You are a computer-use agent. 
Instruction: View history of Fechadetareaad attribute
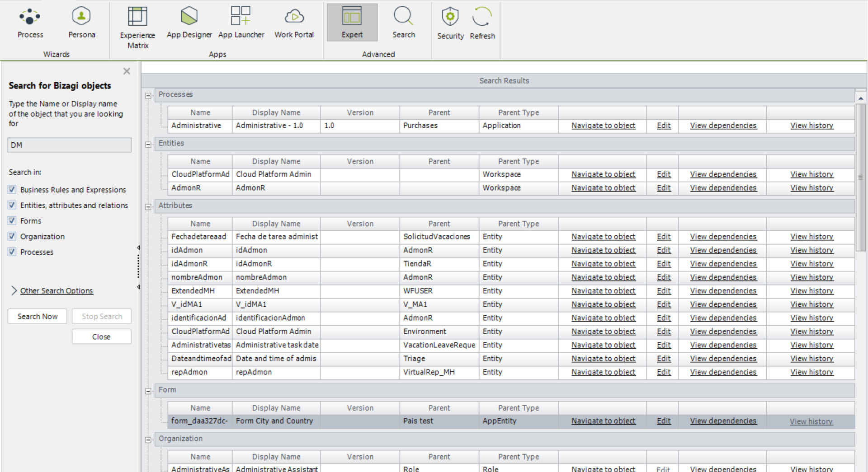point(811,237)
